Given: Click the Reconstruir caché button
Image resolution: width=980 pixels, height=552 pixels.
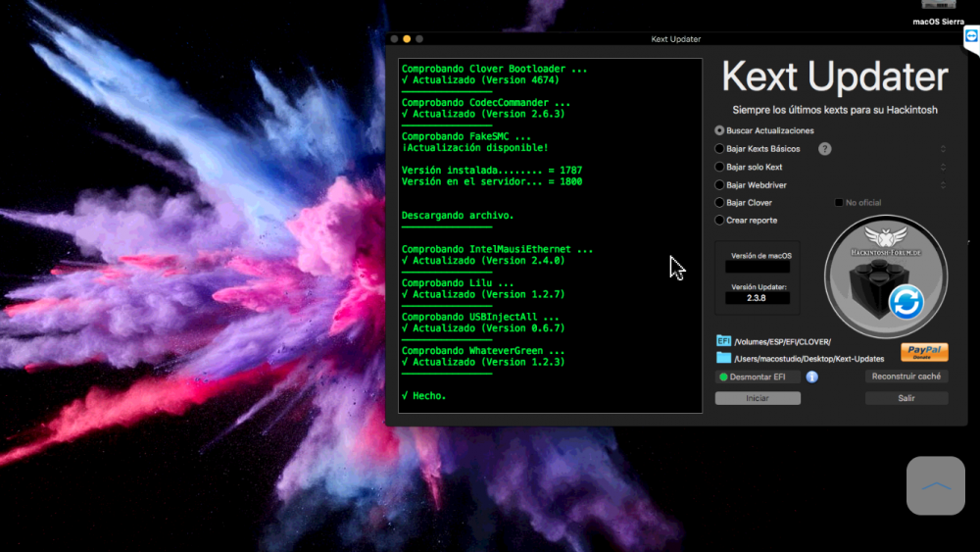Looking at the screenshot, I should pyautogui.click(x=906, y=376).
